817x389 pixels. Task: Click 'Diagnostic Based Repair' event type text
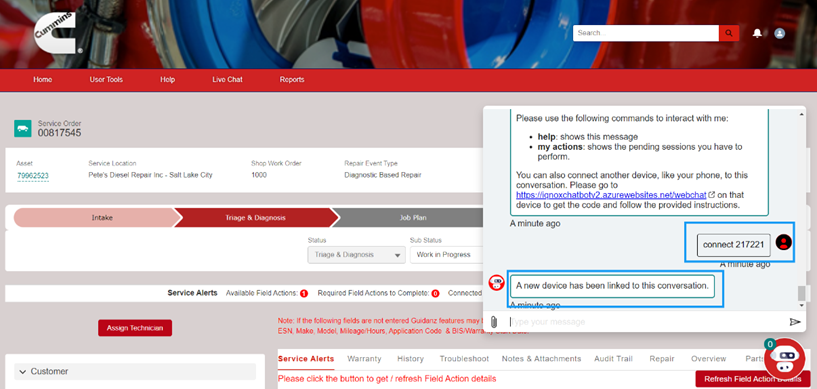click(382, 175)
